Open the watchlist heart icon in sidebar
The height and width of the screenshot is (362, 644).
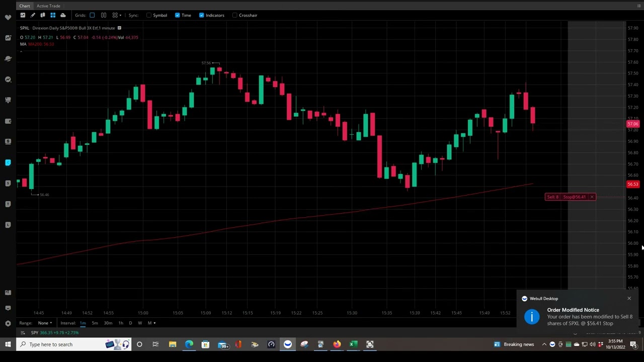click(x=8, y=17)
